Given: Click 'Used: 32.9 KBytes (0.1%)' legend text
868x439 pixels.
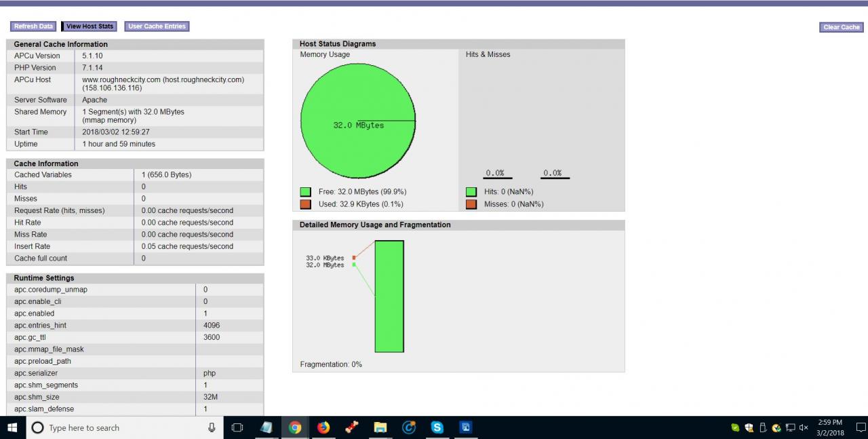Looking at the screenshot, I should [361, 204].
